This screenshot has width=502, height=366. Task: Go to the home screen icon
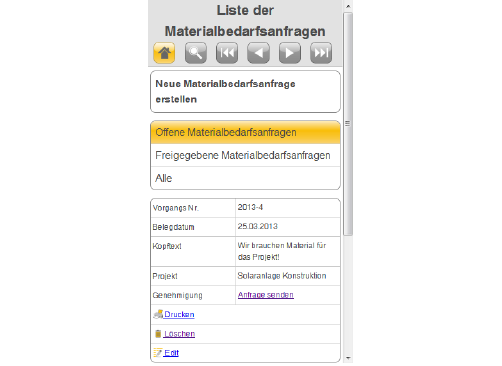coord(164,53)
